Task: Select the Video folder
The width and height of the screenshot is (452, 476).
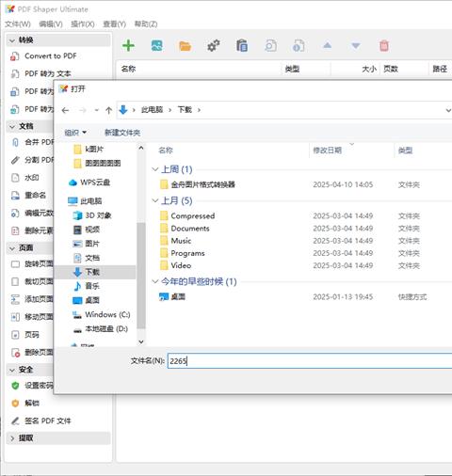Action: coord(181,265)
